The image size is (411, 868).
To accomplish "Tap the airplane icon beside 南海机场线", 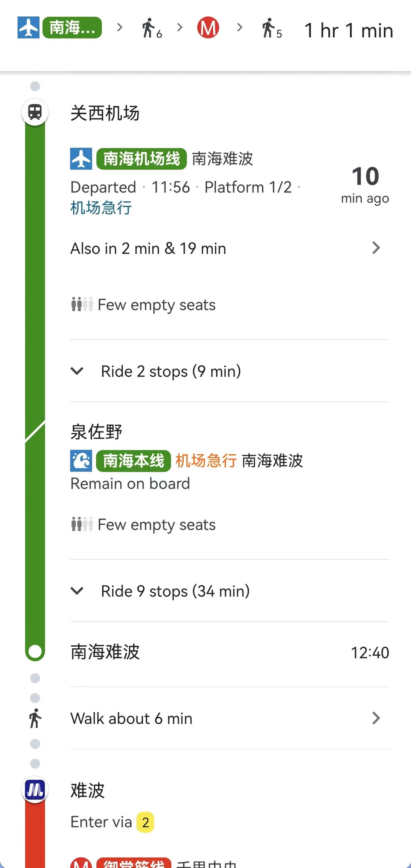I will (81, 159).
